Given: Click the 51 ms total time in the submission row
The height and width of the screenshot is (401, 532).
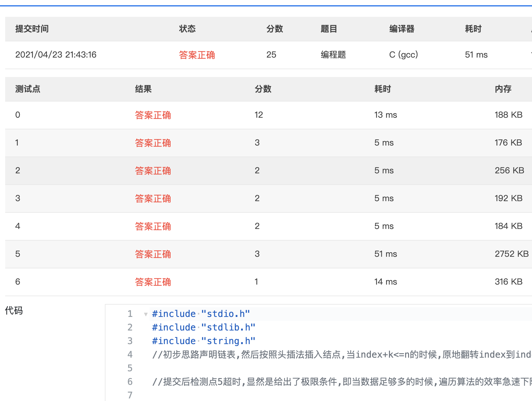Looking at the screenshot, I should click(x=476, y=55).
